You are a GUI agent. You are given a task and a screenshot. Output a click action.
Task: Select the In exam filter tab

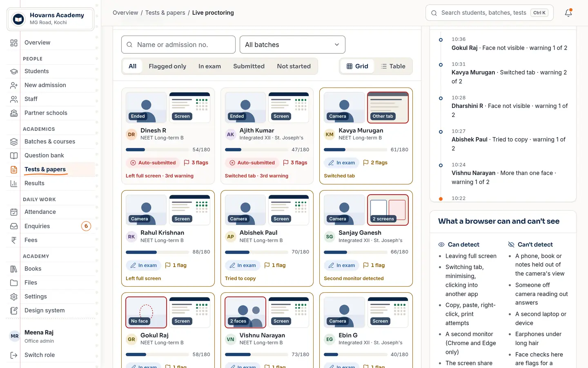[209, 66]
